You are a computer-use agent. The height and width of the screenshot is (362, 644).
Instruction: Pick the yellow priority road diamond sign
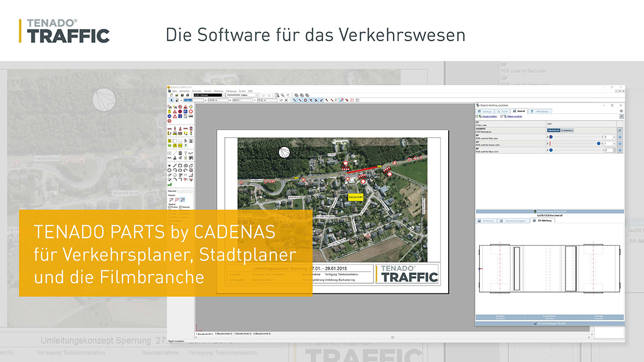(x=191, y=107)
